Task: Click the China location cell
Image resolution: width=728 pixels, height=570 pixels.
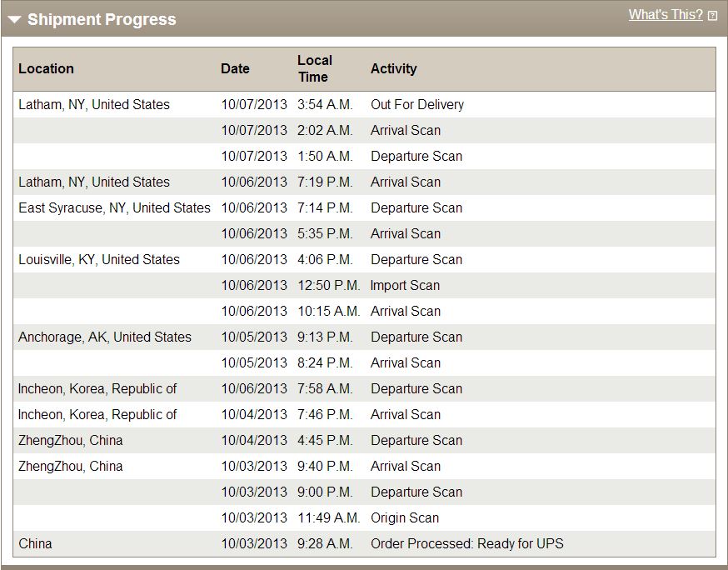Action: pyautogui.click(x=35, y=543)
